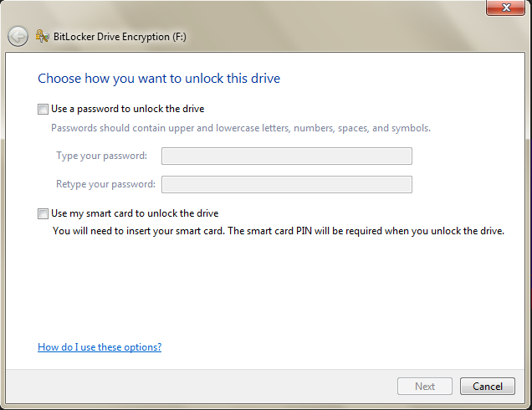This screenshot has width=532, height=410.
Task: Close the BitLocker dialog with red X
Action: click(x=505, y=8)
